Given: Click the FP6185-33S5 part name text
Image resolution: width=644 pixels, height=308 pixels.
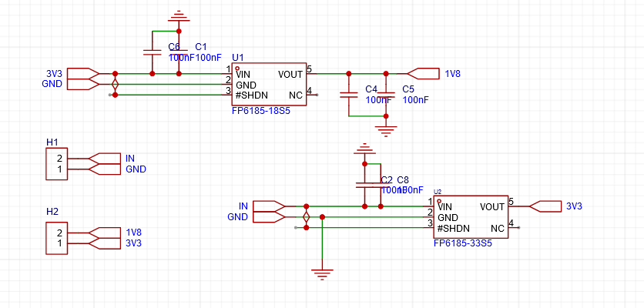Looking at the screenshot, I should [x=462, y=243].
